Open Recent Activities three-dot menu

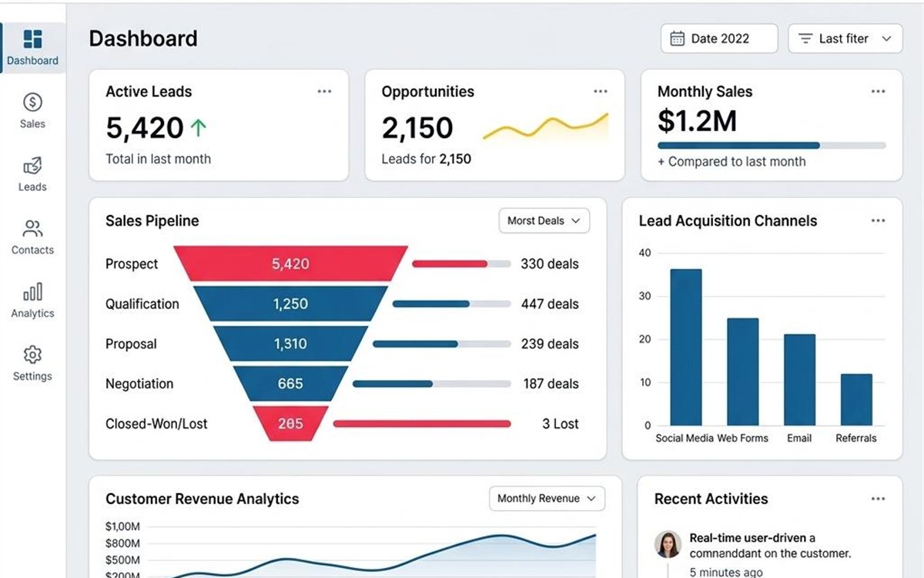878,499
